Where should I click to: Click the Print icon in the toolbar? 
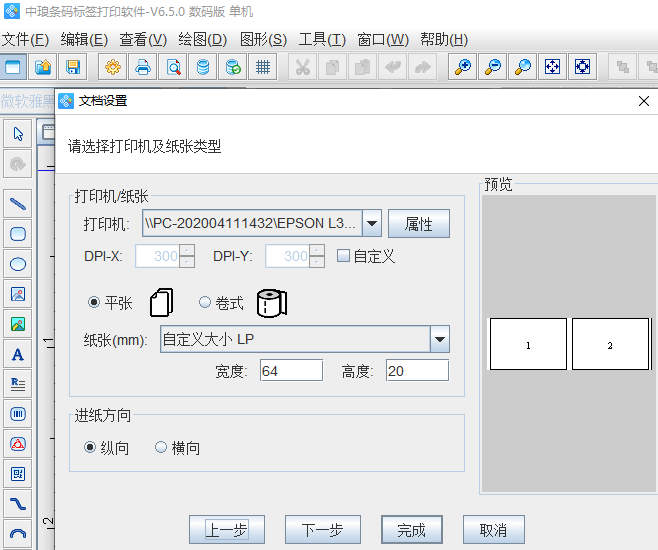(x=143, y=67)
